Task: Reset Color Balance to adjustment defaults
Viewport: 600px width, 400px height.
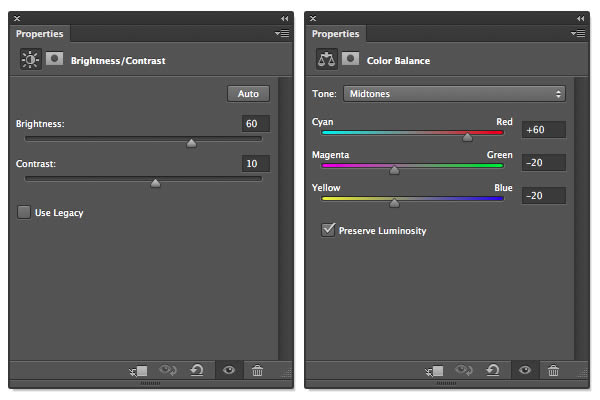Action: 493,370
